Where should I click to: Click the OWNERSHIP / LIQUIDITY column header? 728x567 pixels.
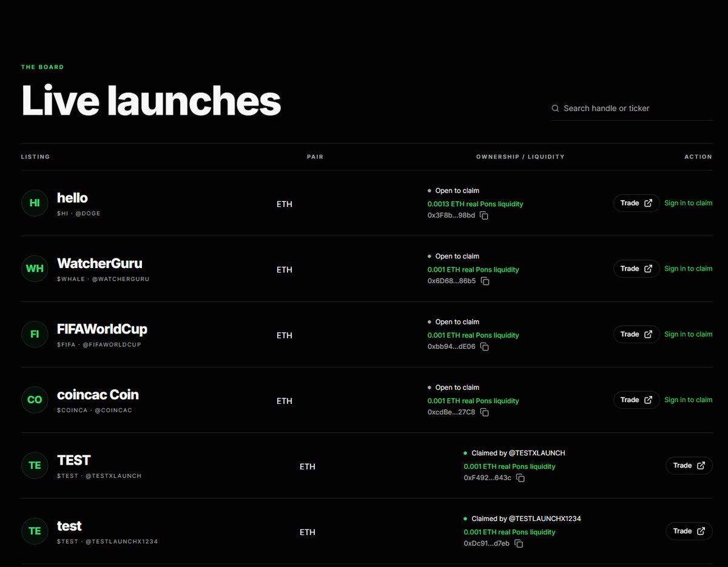(521, 156)
